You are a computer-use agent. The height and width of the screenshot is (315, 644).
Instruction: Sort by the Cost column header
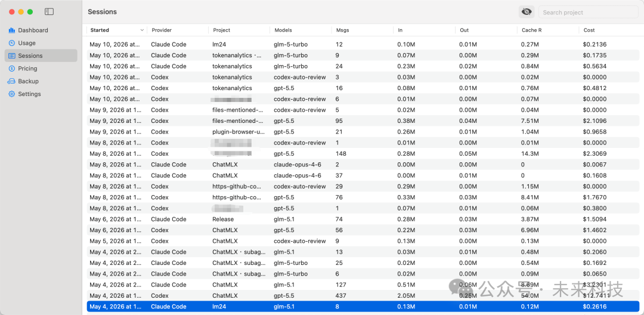[589, 30]
